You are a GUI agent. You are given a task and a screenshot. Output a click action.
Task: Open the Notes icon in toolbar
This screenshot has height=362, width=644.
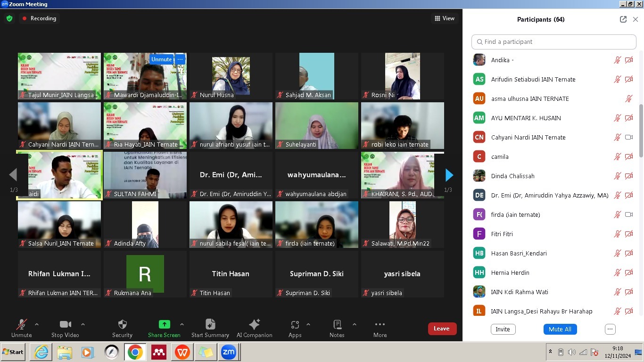click(x=337, y=325)
